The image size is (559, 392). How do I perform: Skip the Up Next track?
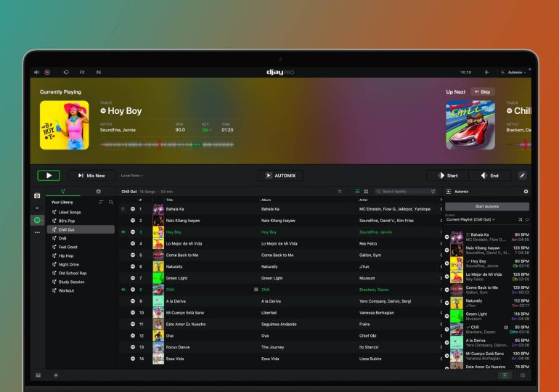point(482,92)
